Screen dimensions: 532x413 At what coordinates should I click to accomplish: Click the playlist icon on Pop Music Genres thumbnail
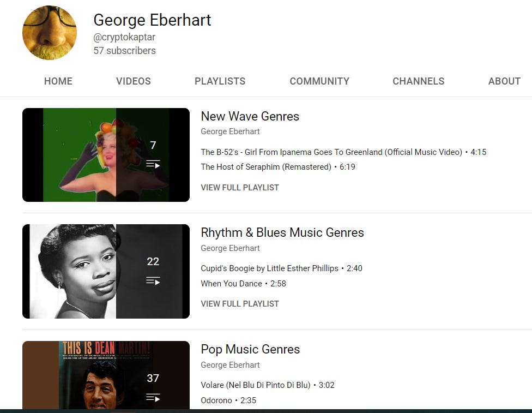pos(153,397)
